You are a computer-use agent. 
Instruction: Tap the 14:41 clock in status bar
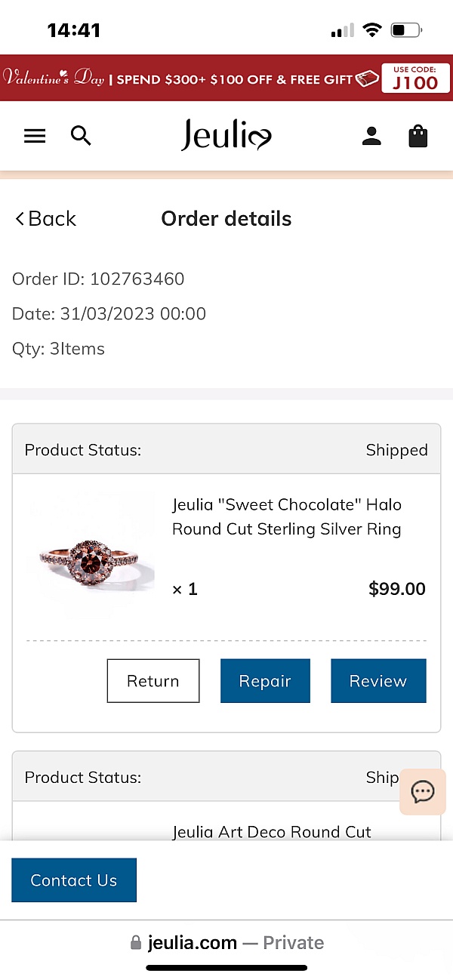coord(73,30)
